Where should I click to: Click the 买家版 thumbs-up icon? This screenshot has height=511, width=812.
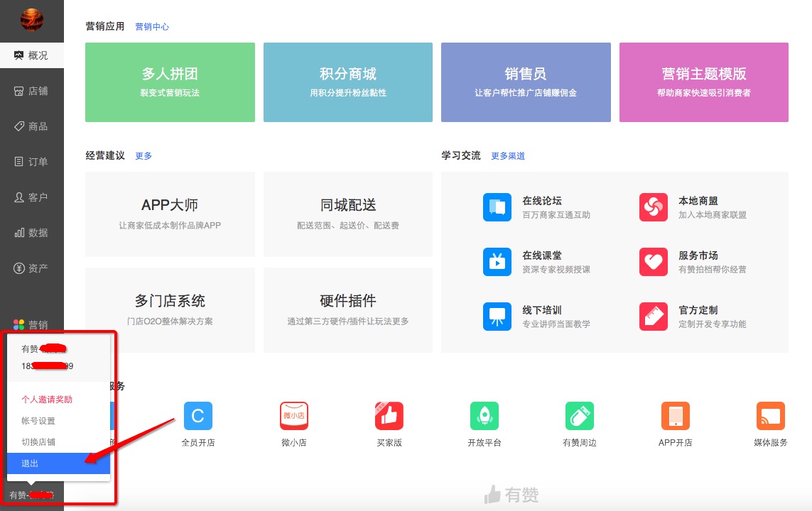pos(389,416)
